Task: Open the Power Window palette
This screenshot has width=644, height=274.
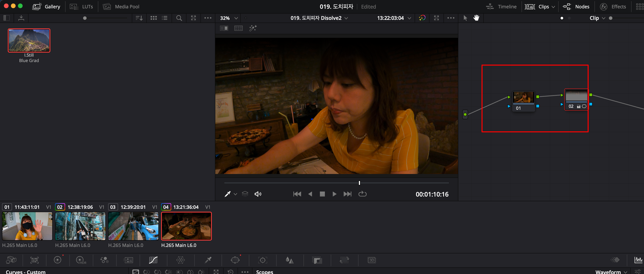Action: [x=235, y=260]
